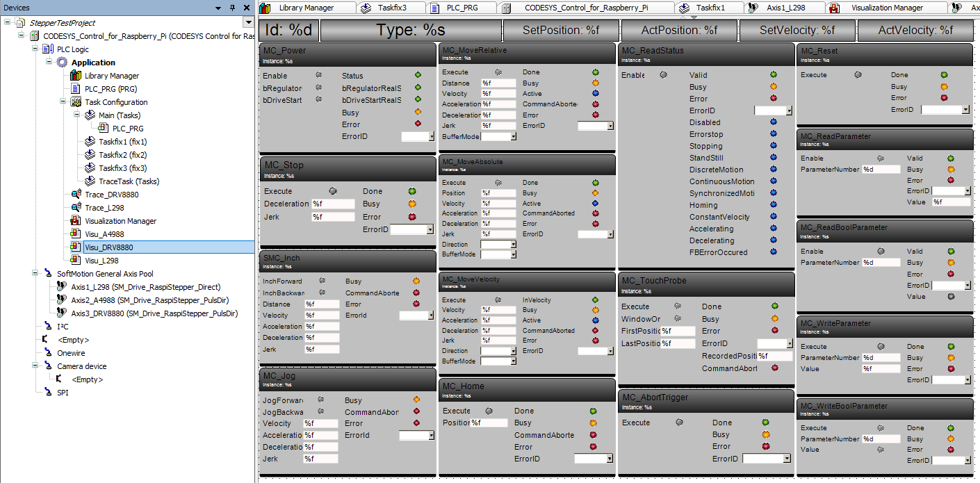Click the red Error lamp in MC_Reset

tap(944, 98)
